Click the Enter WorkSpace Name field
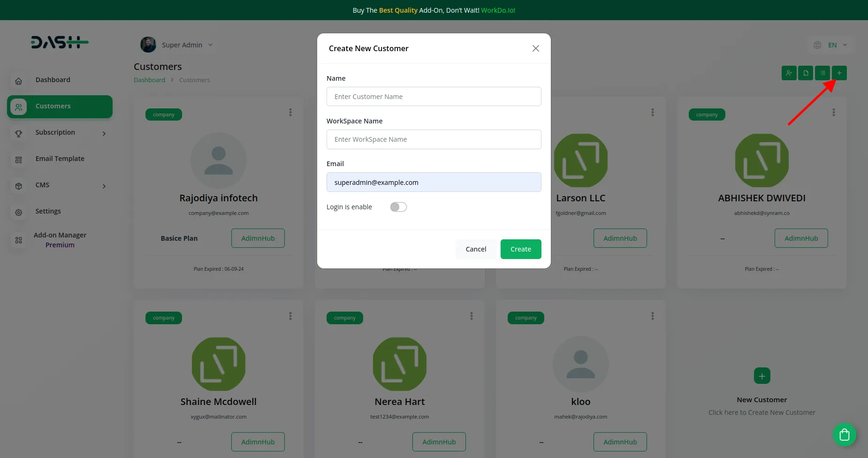Screen dimensions: 868x458 [x=434, y=139]
